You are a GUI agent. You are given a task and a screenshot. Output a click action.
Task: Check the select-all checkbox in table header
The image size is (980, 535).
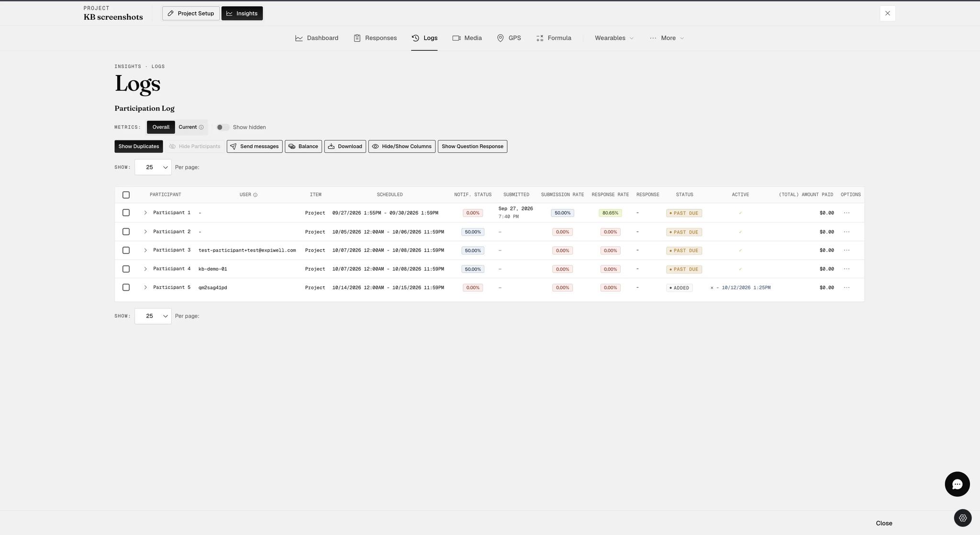click(x=126, y=195)
